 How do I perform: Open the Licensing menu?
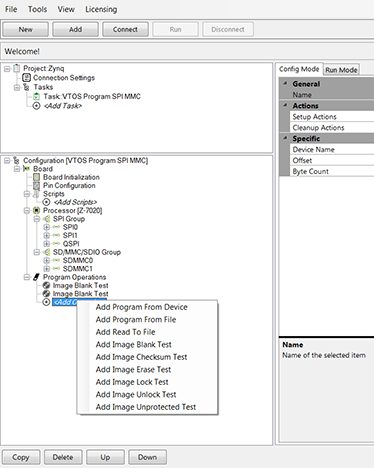(x=101, y=9)
